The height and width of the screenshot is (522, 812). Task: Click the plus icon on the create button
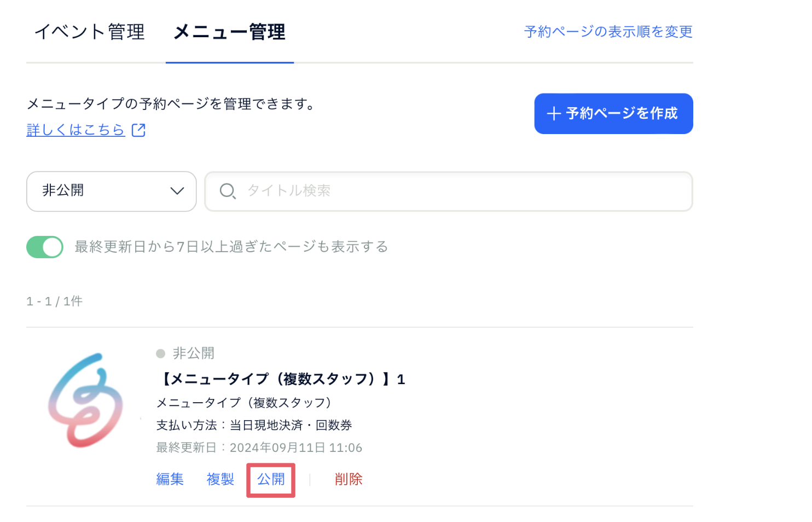(x=554, y=114)
